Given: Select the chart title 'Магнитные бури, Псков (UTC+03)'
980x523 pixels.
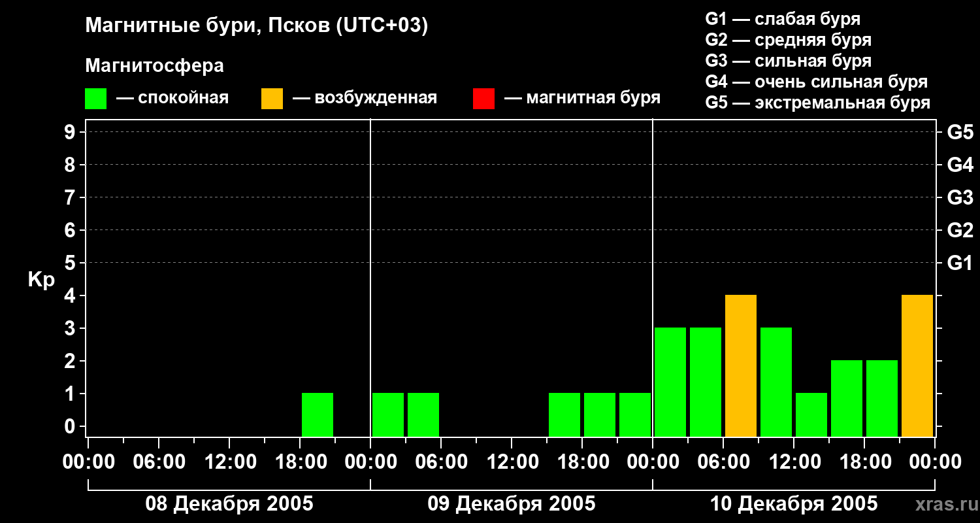Looking at the screenshot, I should pos(257,26).
